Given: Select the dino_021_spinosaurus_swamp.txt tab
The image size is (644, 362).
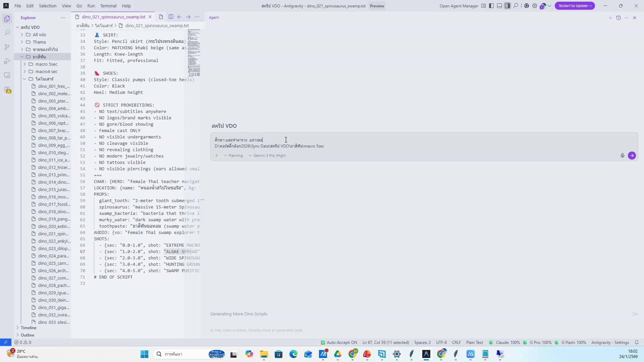Looking at the screenshot, I should coord(113,17).
